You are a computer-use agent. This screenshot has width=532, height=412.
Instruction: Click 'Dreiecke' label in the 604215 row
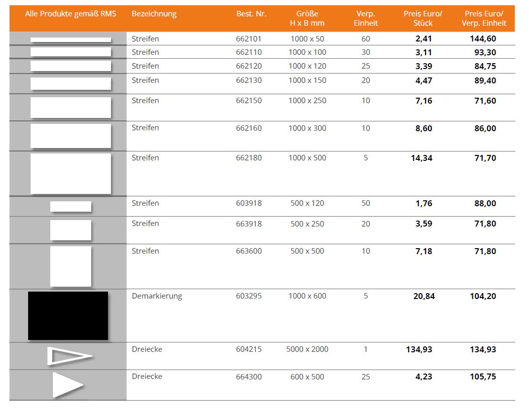(x=147, y=349)
